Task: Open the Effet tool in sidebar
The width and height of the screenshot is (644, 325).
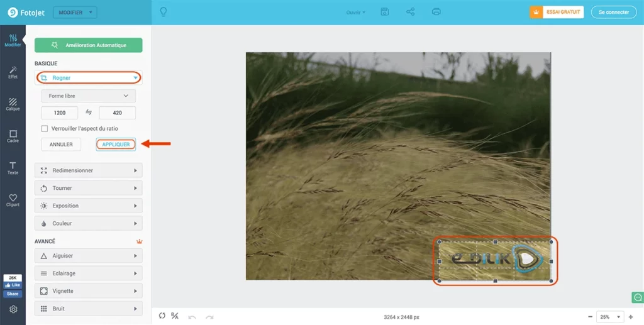Action: (x=13, y=72)
